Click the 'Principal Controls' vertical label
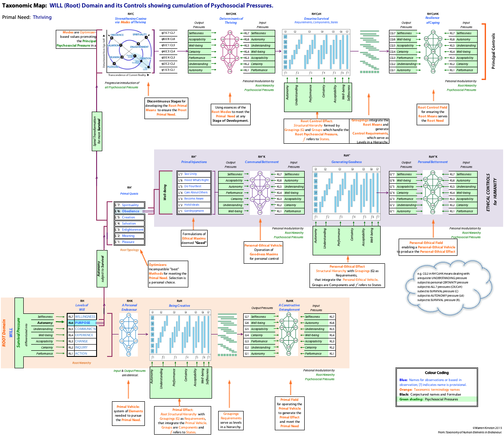 [493, 51]
